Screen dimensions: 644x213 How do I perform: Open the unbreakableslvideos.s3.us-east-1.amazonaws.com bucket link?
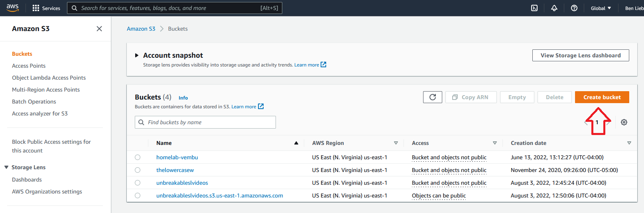tap(220, 195)
